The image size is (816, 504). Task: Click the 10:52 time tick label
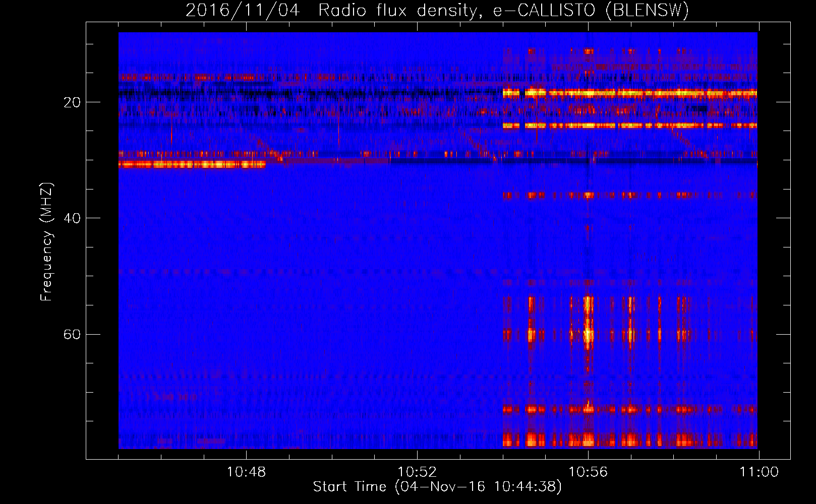[417, 472]
